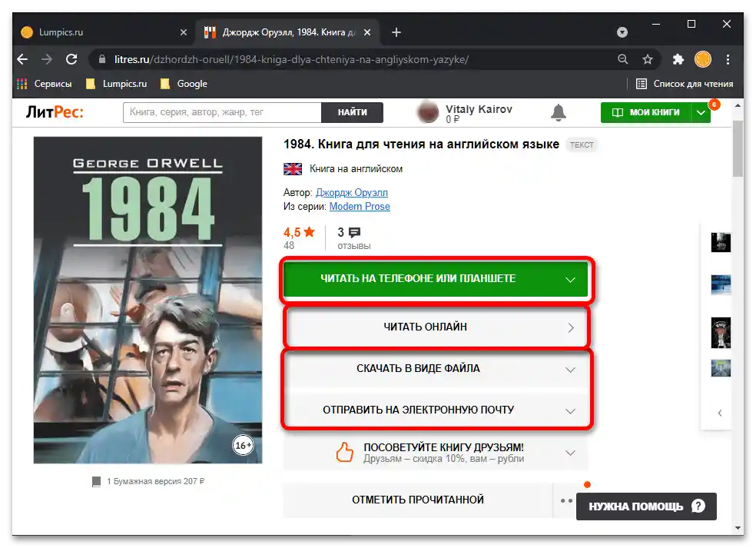Click the British flag icon
The height and width of the screenshot is (548, 756).
[293, 169]
